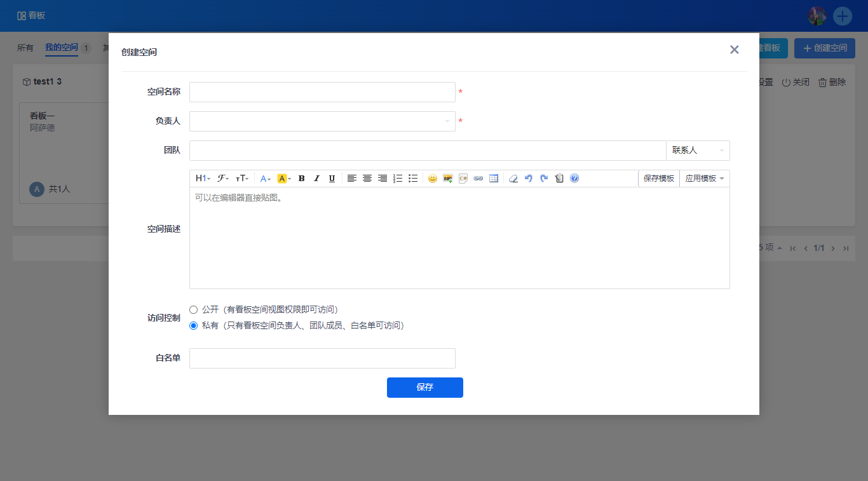Open editor help icon
Screen dimensions: 868x481
click(574, 179)
